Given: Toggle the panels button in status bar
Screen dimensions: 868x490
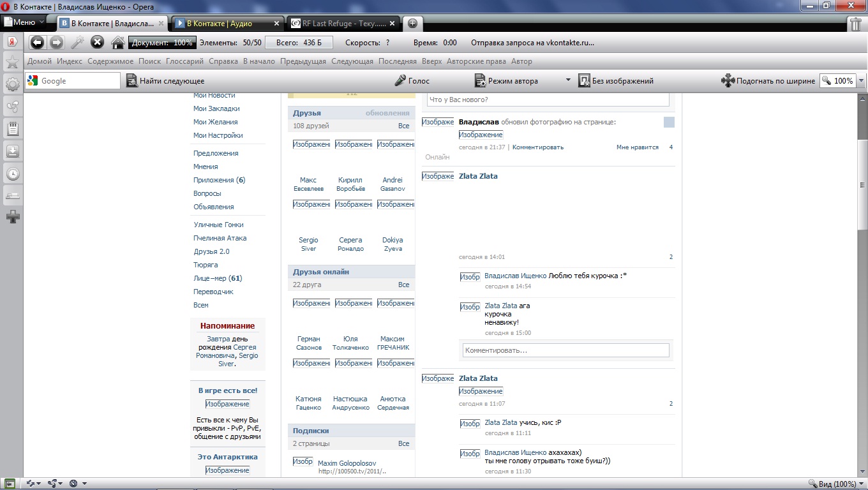Looking at the screenshot, I should tap(9, 484).
